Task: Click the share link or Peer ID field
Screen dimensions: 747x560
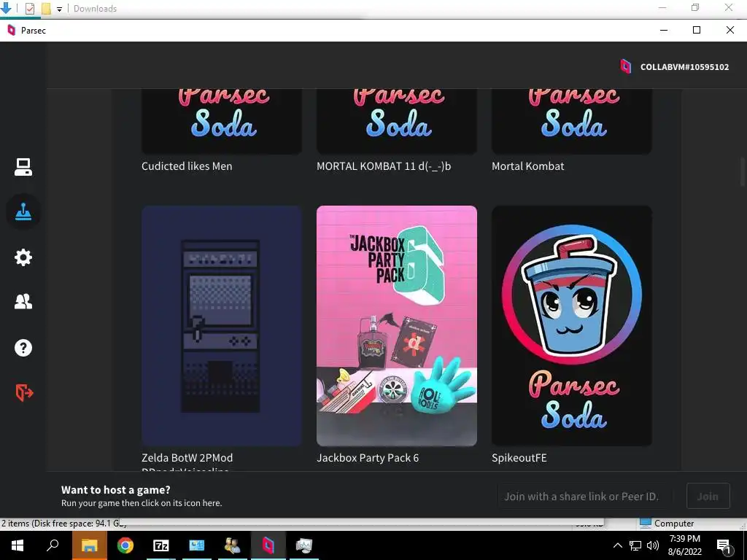Action: tap(585, 496)
